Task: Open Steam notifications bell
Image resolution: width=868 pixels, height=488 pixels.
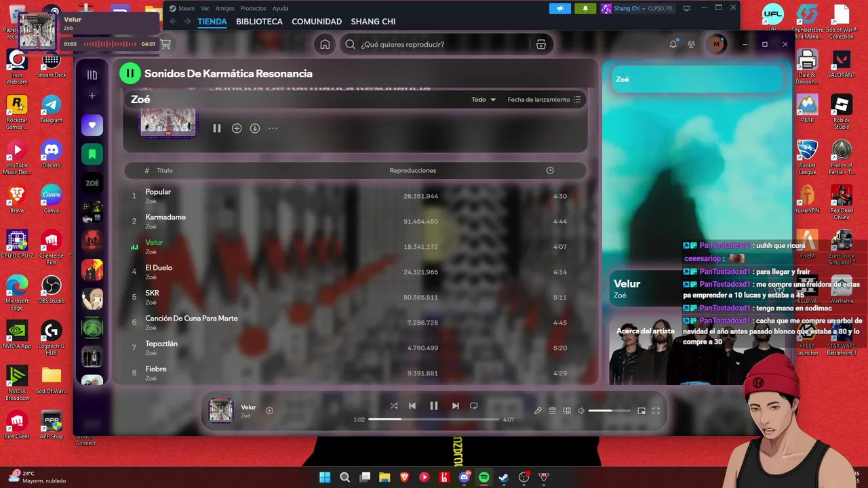Action: click(585, 8)
